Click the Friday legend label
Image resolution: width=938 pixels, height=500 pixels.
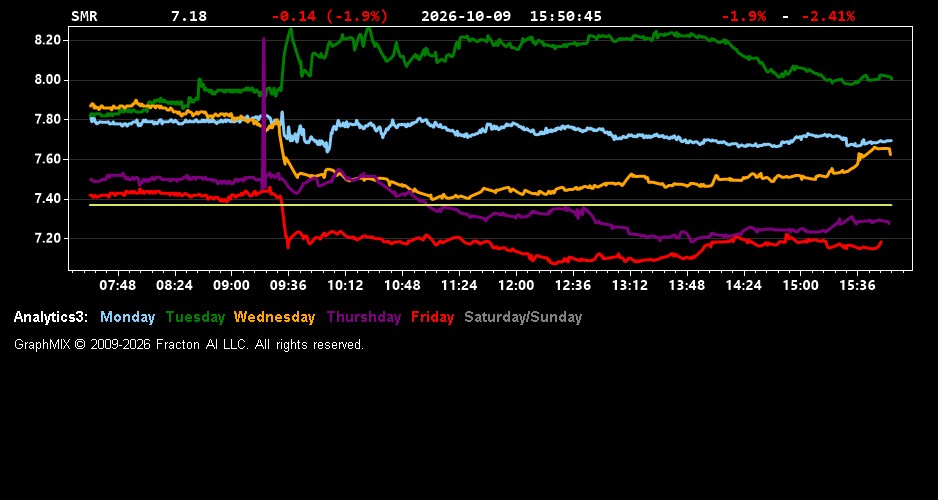tap(433, 317)
